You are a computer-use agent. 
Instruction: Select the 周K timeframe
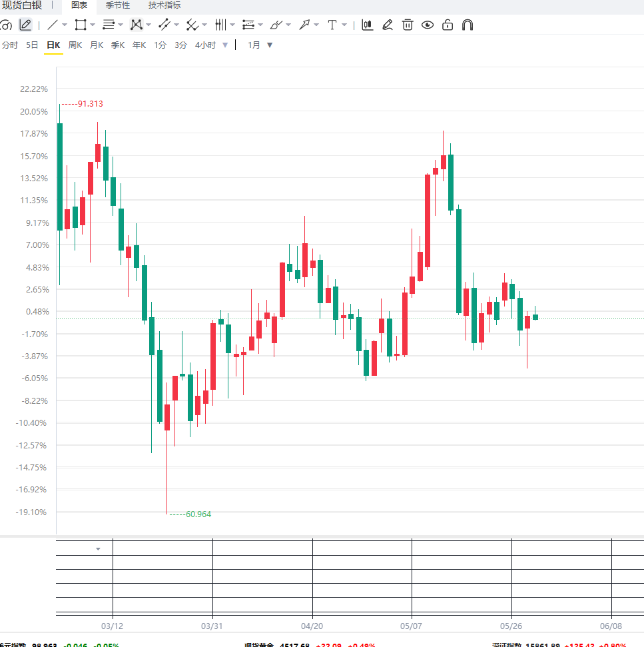coord(75,45)
